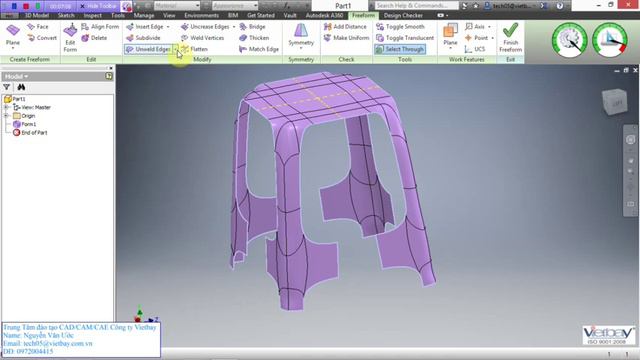640x360 pixels.
Task: Select End of Part in browser
Action: tap(30, 133)
